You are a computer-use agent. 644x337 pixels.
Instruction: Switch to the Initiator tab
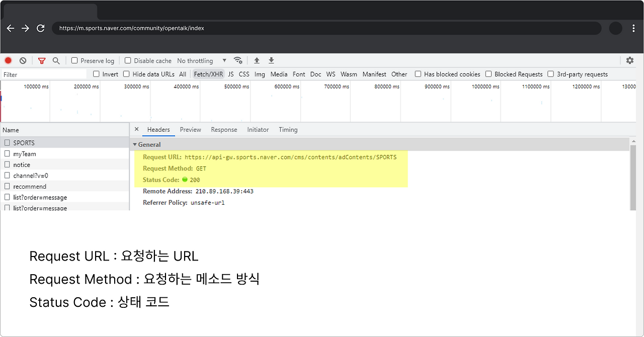(x=258, y=129)
